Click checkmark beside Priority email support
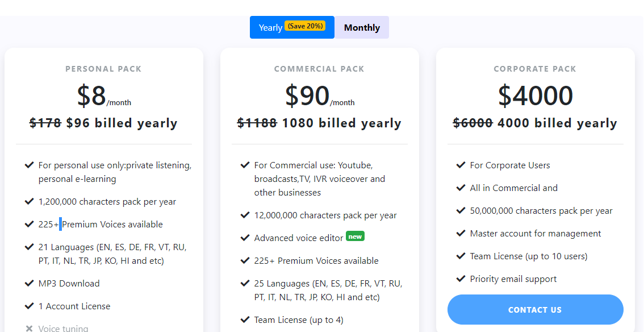Image resolution: width=644 pixels, height=332 pixels. pyautogui.click(x=461, y=279)
